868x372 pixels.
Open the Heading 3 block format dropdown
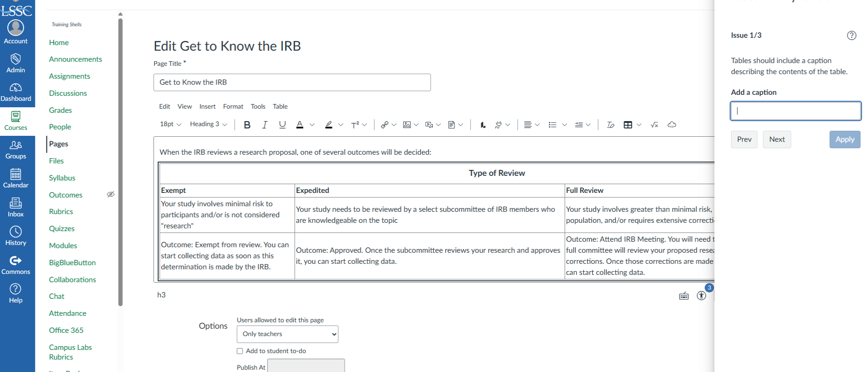point(208,124)
